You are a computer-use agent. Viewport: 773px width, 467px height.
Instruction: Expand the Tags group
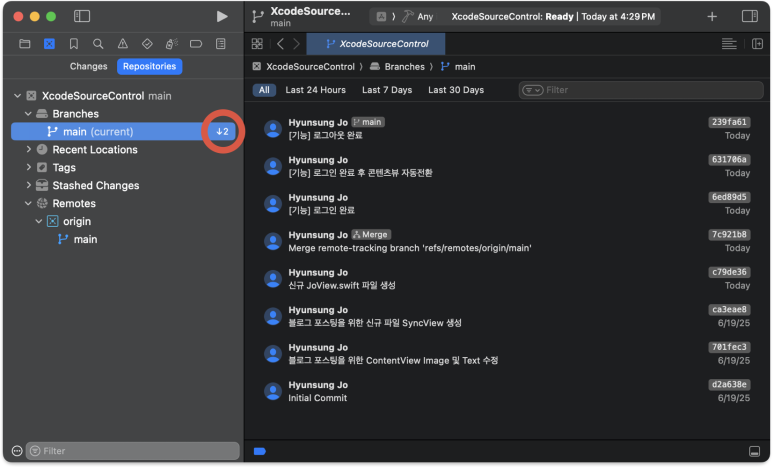click(x=28, y=167)
